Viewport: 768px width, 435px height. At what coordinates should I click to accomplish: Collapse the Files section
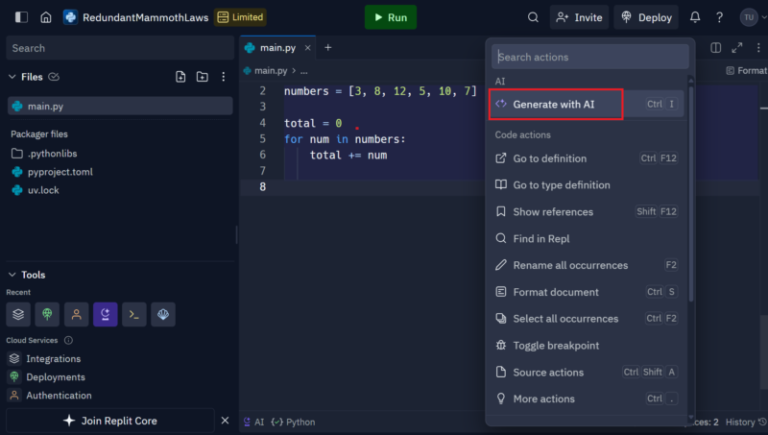[12, 77]
